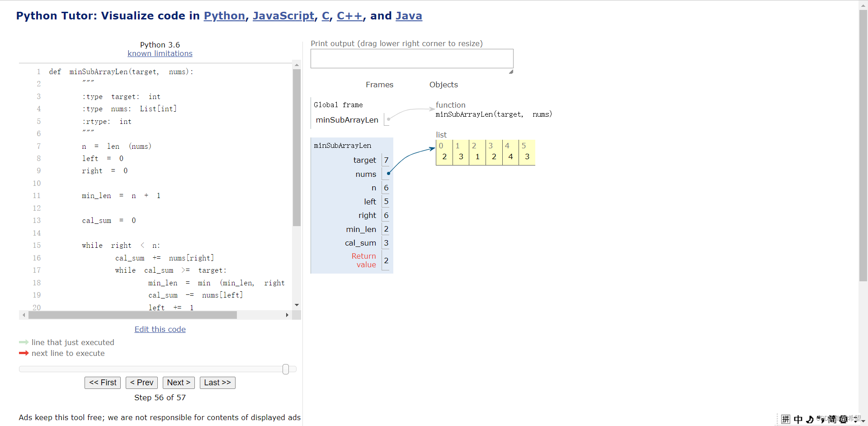Viewport: 868px width, 426px height.
Task: Click the Edit this code link
Action: point(160,329)
